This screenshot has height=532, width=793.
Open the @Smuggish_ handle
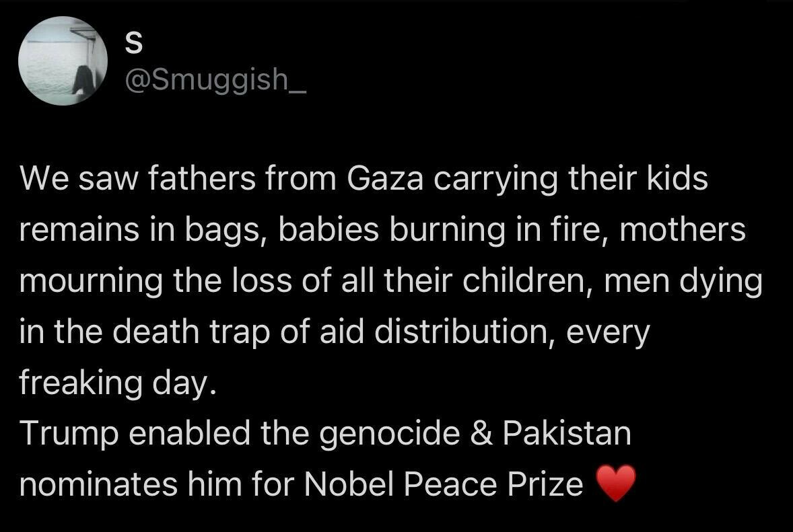[x=215, y=80]
